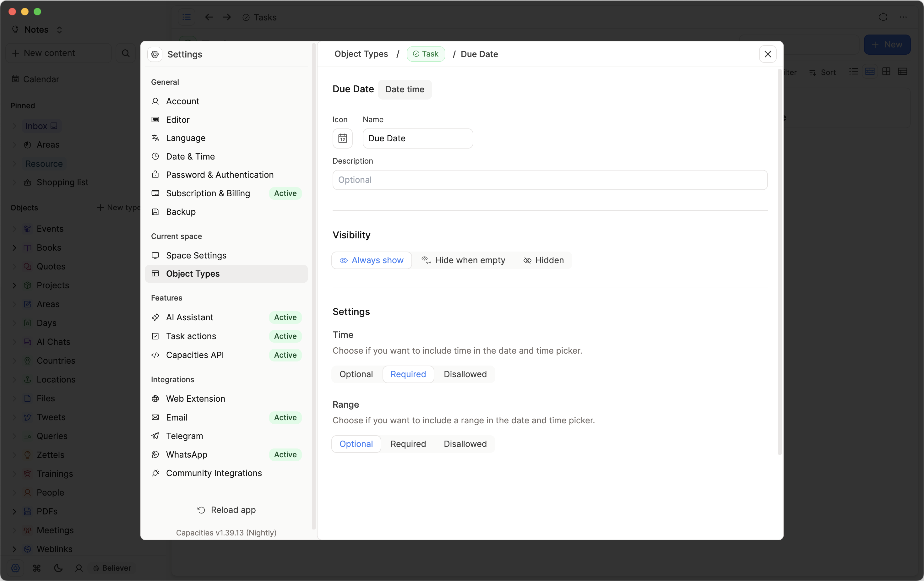
Task: Click the calendar icon picker for Due Date
Action: [342, 138]
